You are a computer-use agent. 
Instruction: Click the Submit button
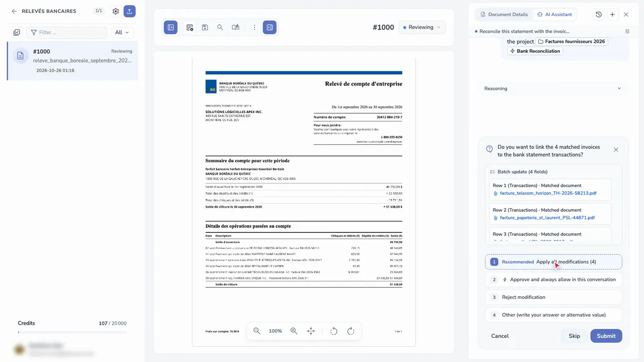pyautogui.click(x=606, y=336)
